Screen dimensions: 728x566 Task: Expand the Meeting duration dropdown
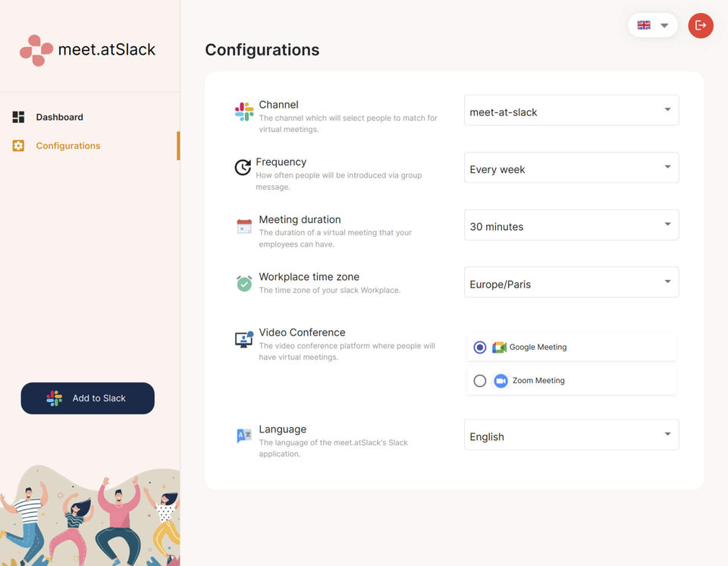click(572, 225)
